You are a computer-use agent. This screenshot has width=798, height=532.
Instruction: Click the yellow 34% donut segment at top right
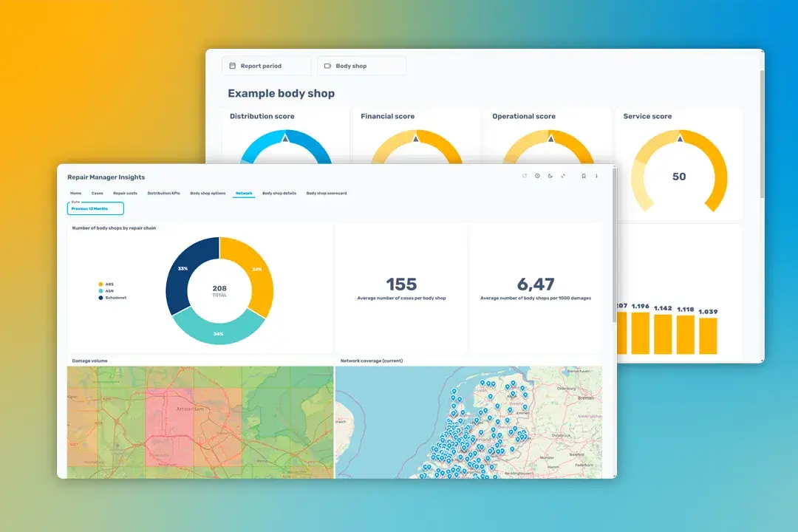pyautogui.click(x=257, y=270)
